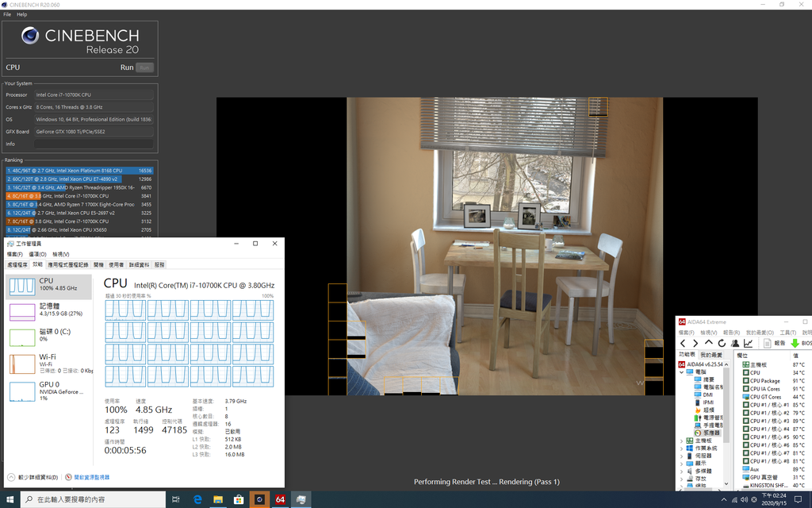
Task: Select GPU 0 graph in Task Manager
Action: [x=48, y=391]
